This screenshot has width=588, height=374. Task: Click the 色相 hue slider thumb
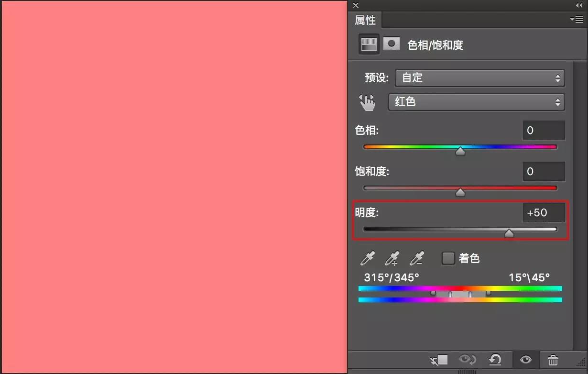460,151
